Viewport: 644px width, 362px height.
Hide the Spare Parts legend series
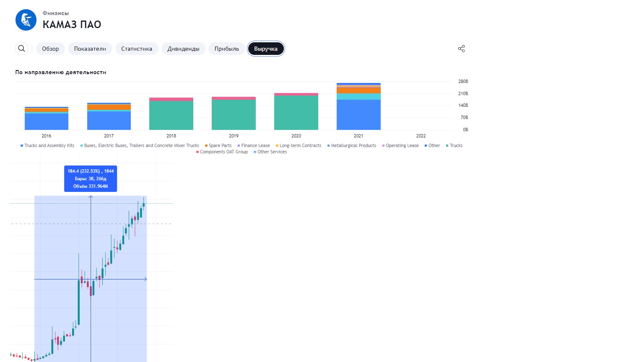[218, 145]
